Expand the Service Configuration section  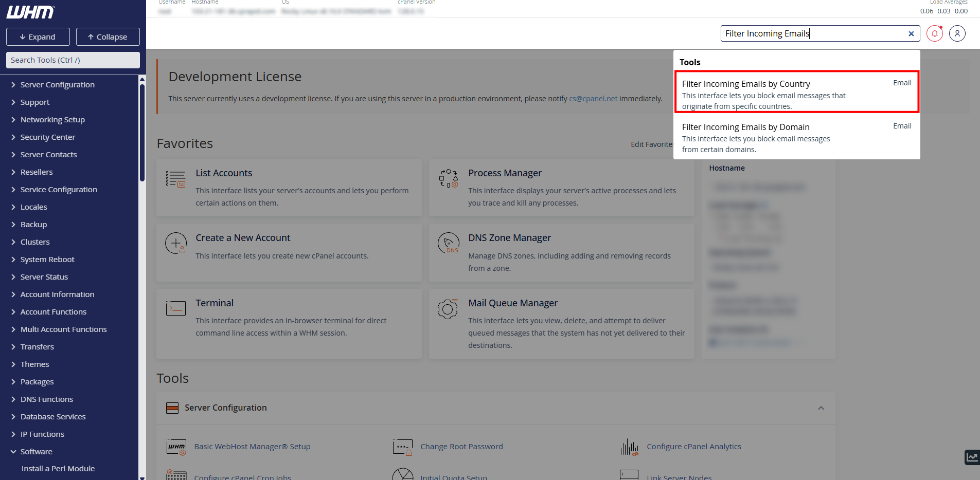click(x=59, y=190)
